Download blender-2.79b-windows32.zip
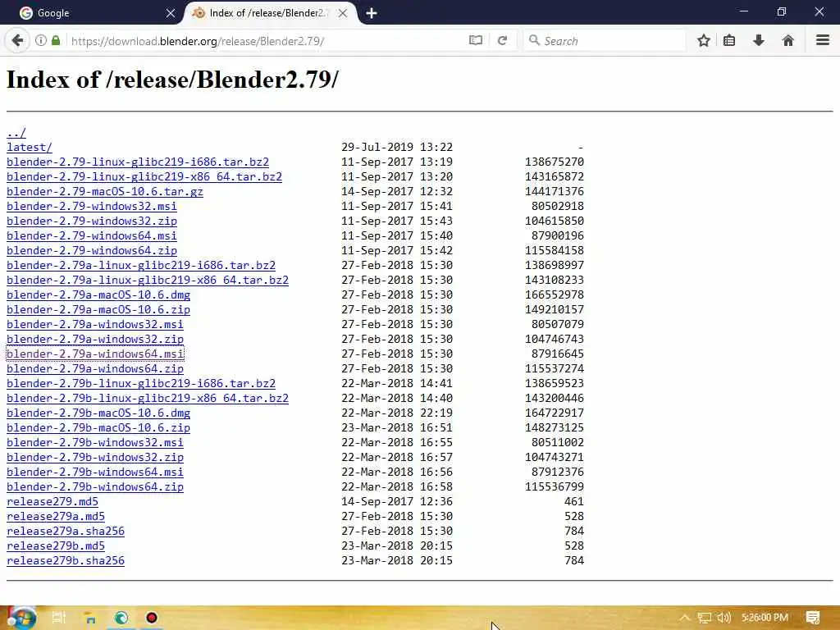 [95, 458]
